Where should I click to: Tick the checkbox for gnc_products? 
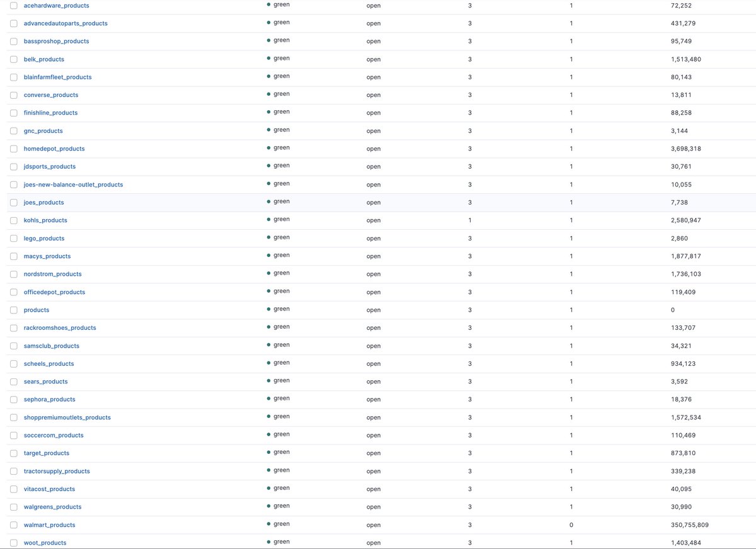14,131
